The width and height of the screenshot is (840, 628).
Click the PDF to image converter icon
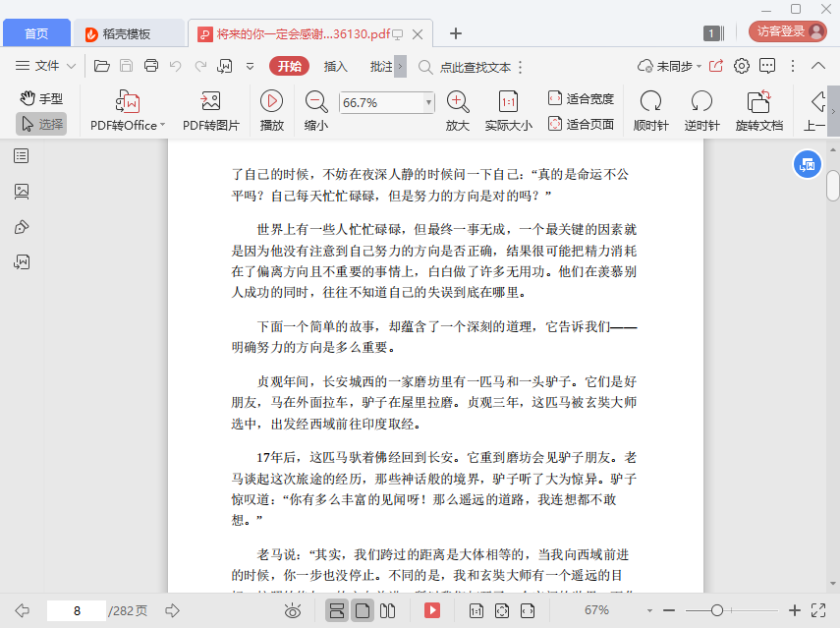(210, 101)
